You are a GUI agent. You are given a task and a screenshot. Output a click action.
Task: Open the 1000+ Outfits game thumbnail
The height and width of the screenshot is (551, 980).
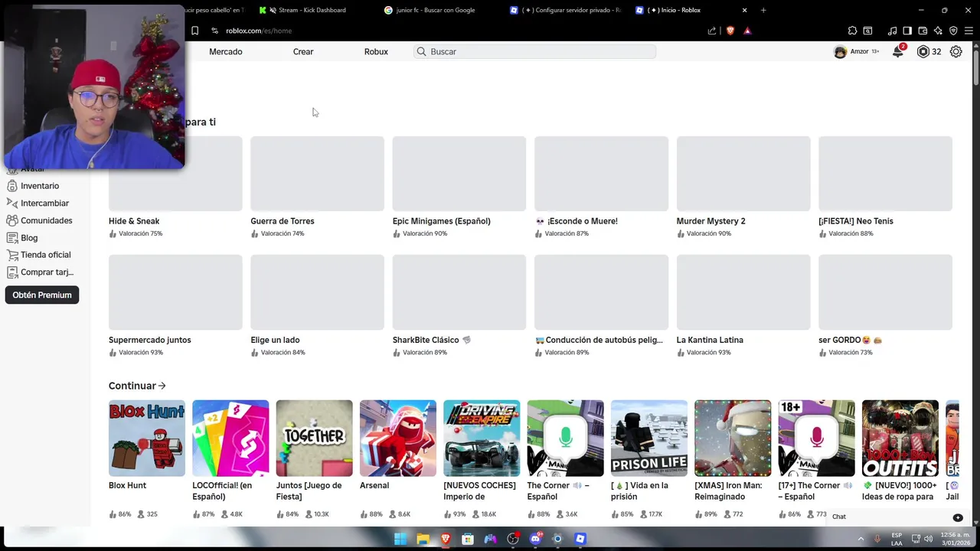click(x=900, y=438)
